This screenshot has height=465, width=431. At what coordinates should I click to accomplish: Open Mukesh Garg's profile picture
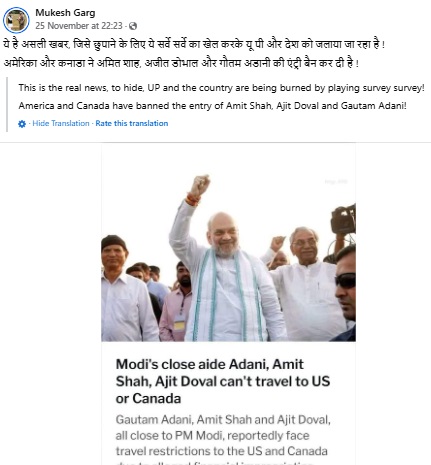pyautogui.click(x=16, y=20)
